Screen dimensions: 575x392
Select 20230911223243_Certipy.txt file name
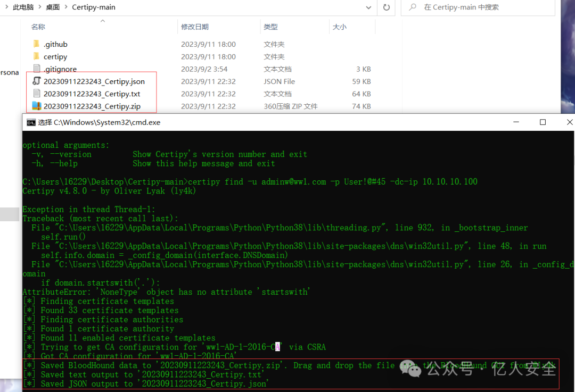tap(92, 94)
